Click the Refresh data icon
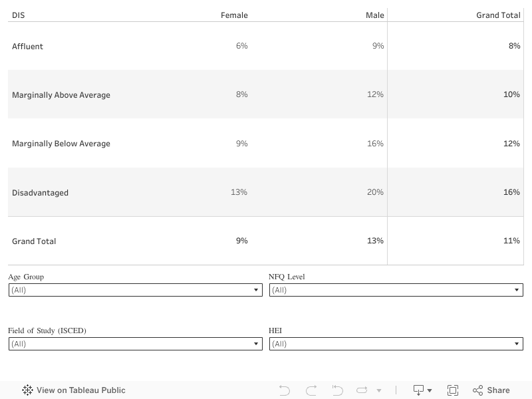This screenshot has width=532, height=399. [x=362, y=390]
